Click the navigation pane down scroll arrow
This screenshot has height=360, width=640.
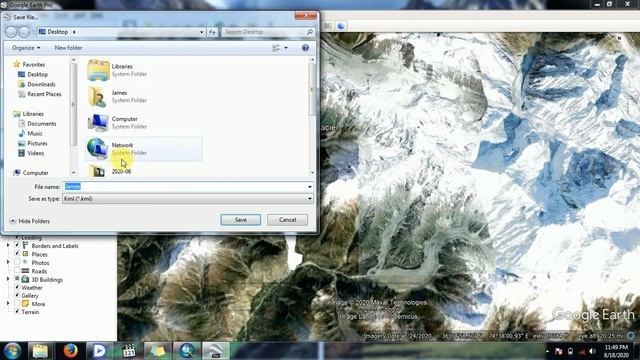tap(73, 173)
